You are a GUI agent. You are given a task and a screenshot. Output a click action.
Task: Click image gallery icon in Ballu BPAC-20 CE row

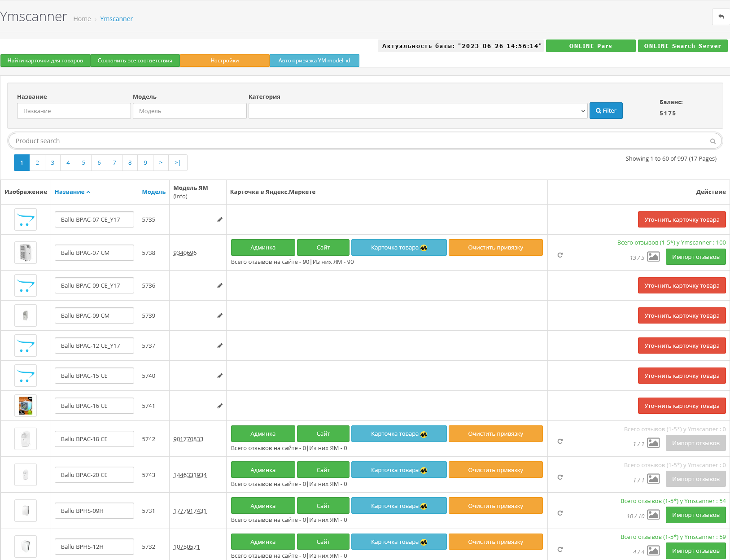coord(653,479)
